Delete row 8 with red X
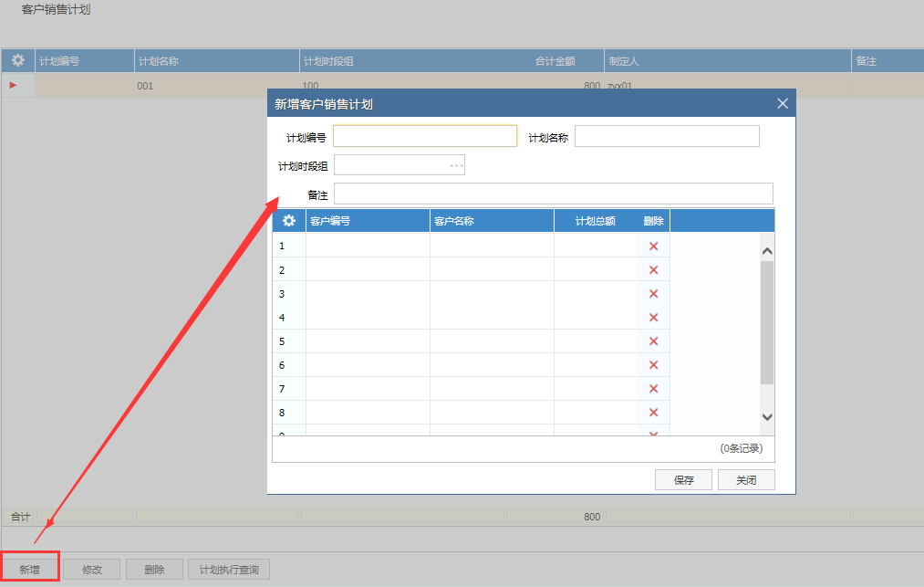The image size is (924, 587). pyautogui.click(x=653, y=413)
